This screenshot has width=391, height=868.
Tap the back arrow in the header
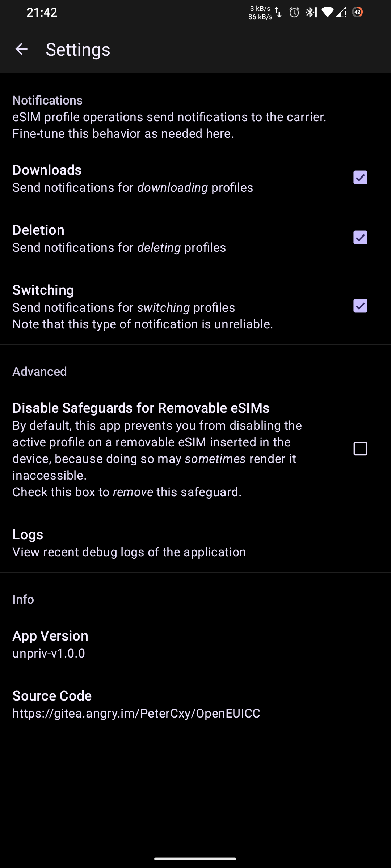pyautogui.click(x=21, y=49)
